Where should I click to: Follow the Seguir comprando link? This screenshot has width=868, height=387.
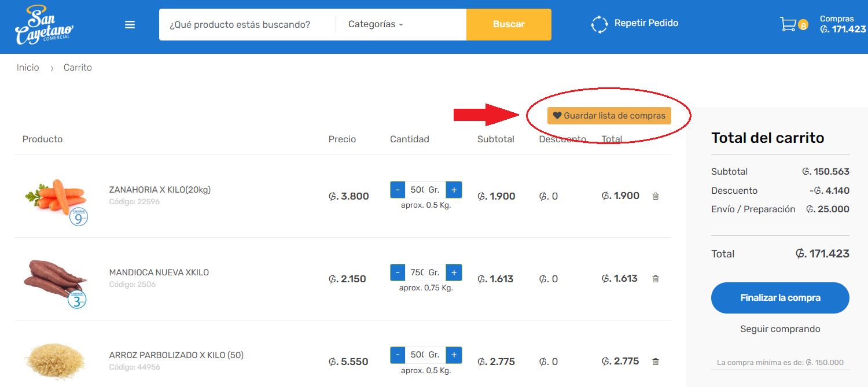(780, 329)
